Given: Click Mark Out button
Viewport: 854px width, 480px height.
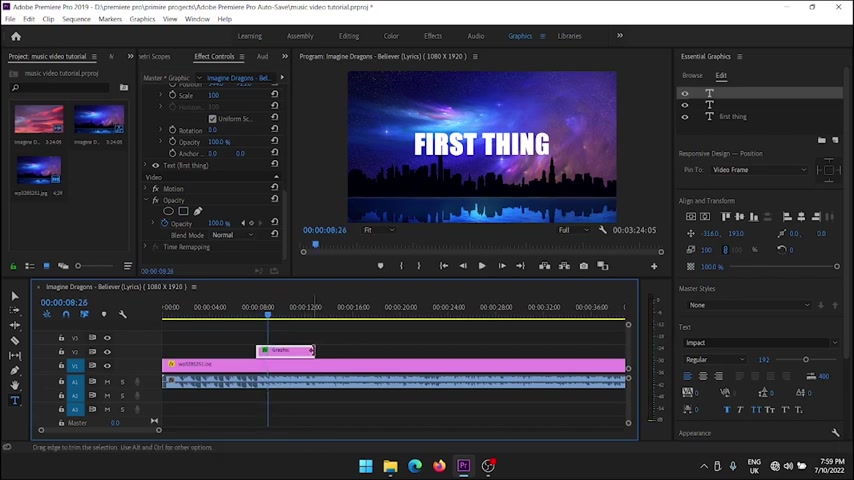Looking at the screenshot, I should pyautogui.click(x=419, y=266).
